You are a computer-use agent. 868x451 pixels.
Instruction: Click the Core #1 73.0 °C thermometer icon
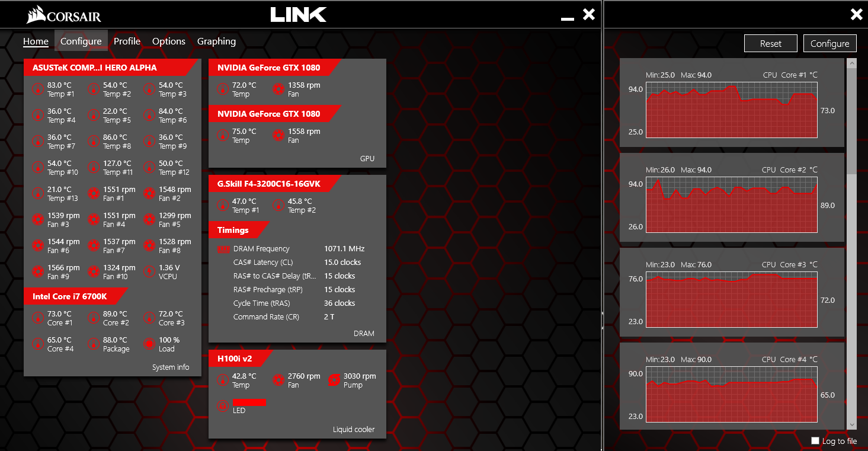pos(38,318)
